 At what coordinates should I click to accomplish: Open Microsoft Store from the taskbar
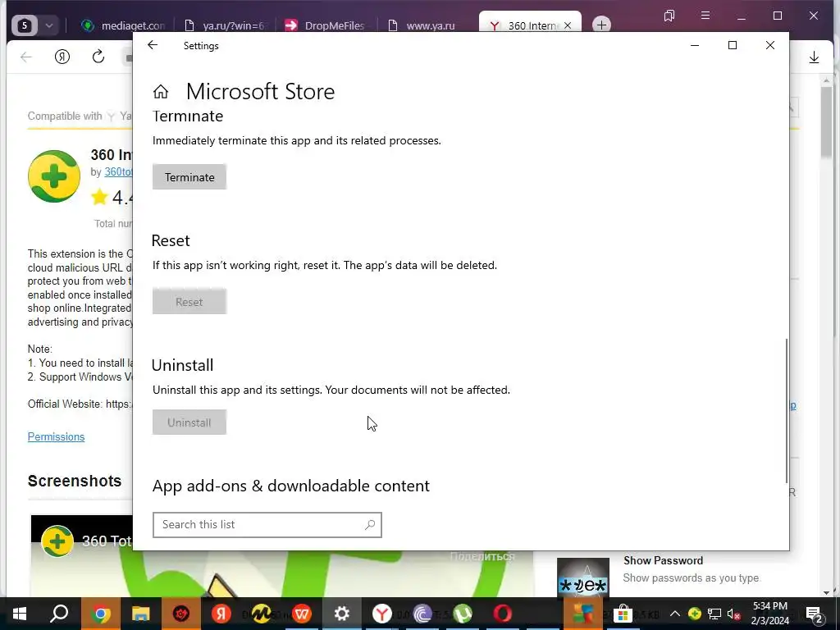623,614
